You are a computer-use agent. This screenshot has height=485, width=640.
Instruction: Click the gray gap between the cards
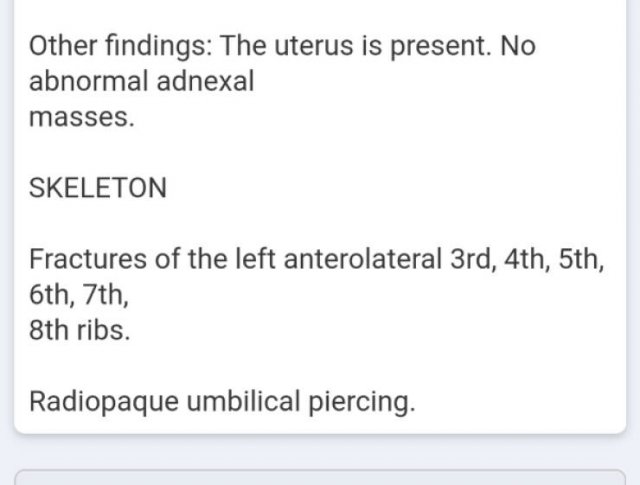320,450
